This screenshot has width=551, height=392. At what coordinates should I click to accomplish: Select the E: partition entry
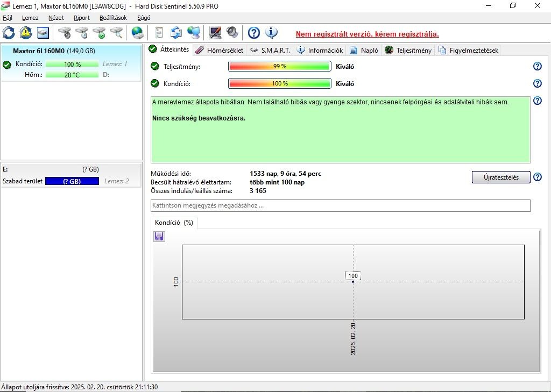(72, 175)
